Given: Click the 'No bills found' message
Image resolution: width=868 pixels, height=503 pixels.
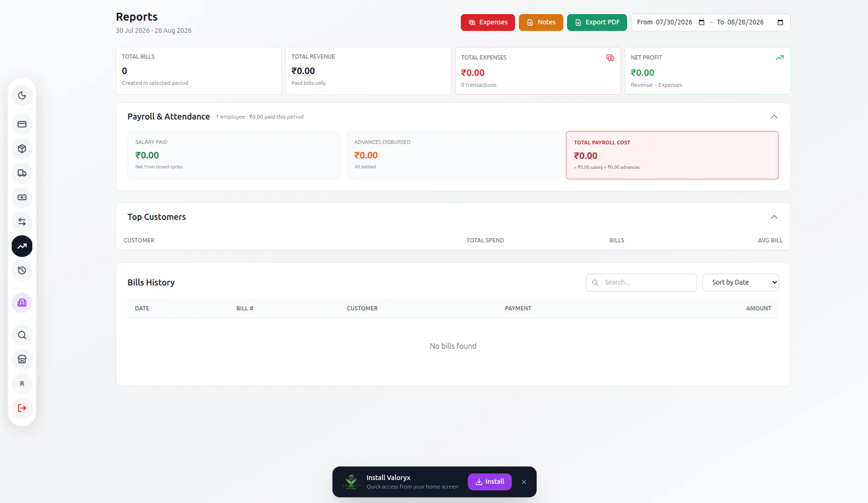Looking at the screenshot, I should pos(453,346).
